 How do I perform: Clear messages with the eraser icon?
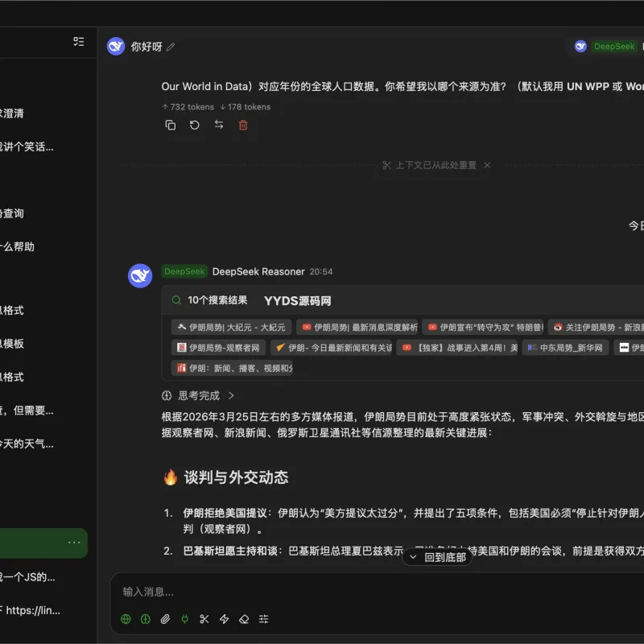click(244, 619)
